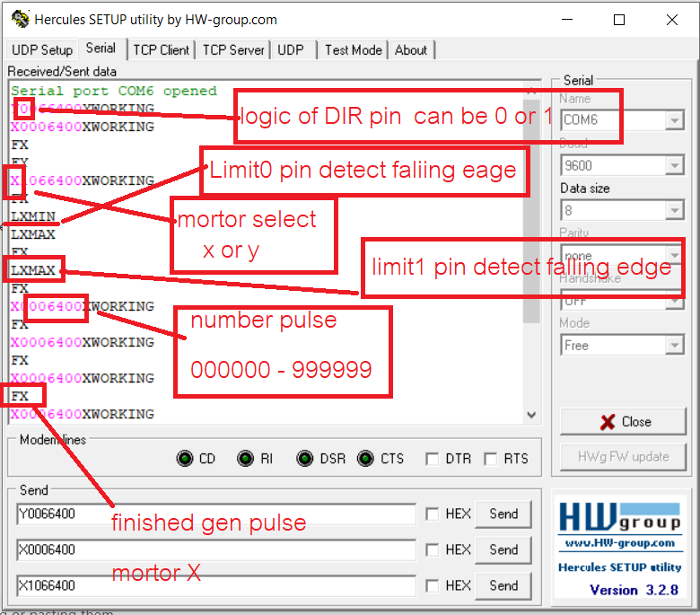The height and width of the screenshot is (615, 700).
Task: Send the X0006400 command
Action: [503, 549]
